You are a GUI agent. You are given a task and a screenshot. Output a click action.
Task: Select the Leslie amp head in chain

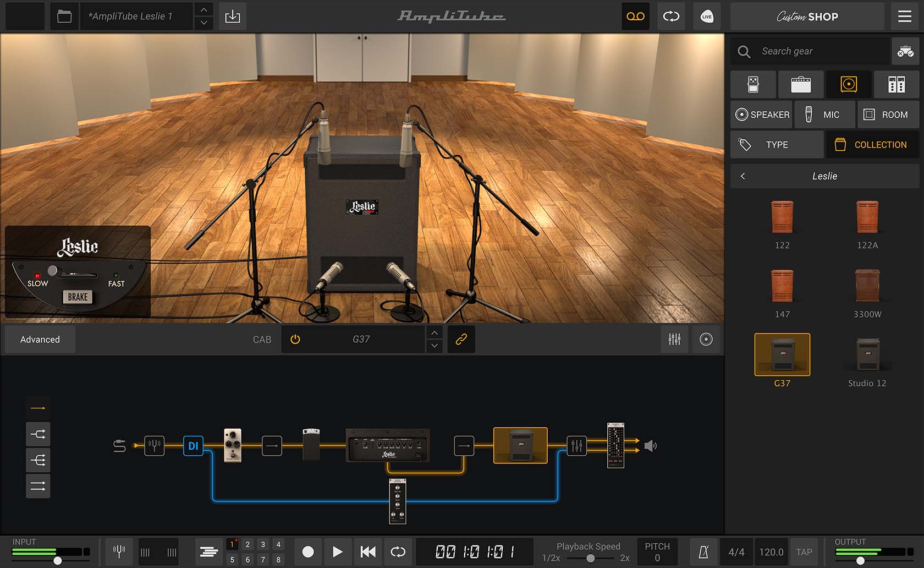[388, 445]
